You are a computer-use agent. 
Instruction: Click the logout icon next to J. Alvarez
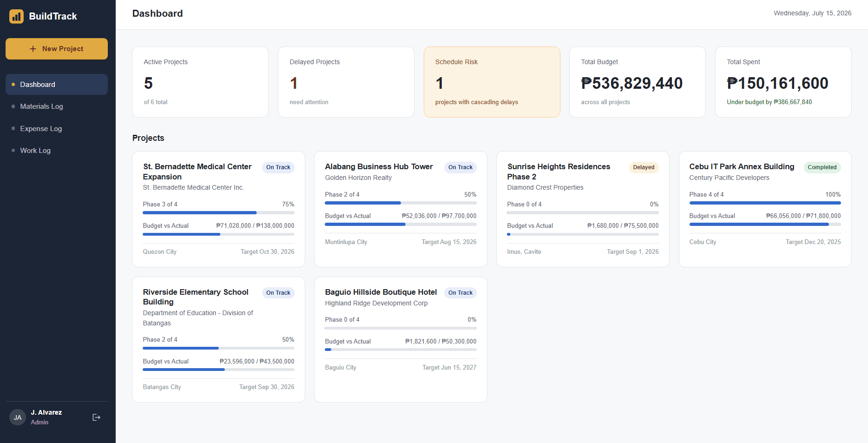pyautogui.click(x=97, y=417)
